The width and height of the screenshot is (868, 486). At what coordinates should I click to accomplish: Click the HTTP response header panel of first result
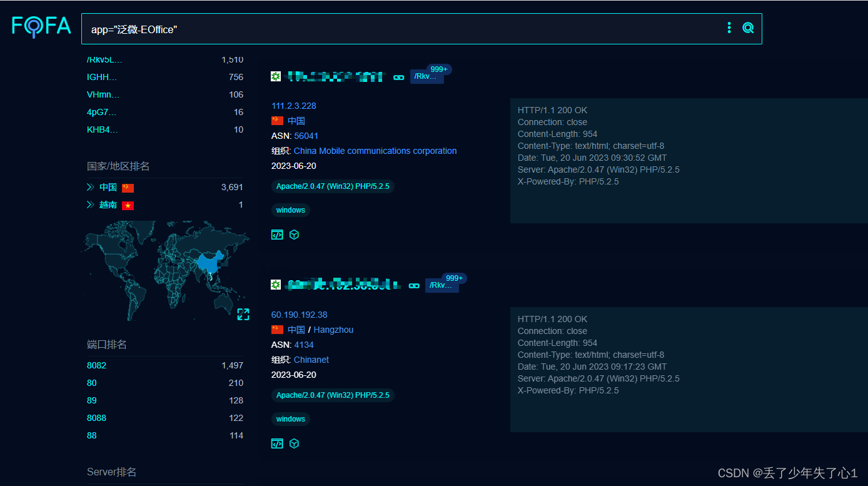click(x=689, y=161)
